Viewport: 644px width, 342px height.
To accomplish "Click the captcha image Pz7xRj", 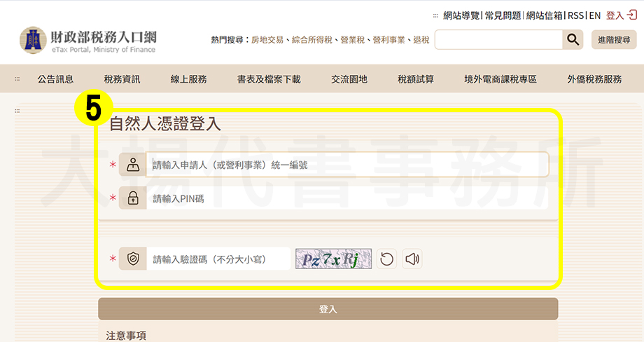I will coord(333,259).
